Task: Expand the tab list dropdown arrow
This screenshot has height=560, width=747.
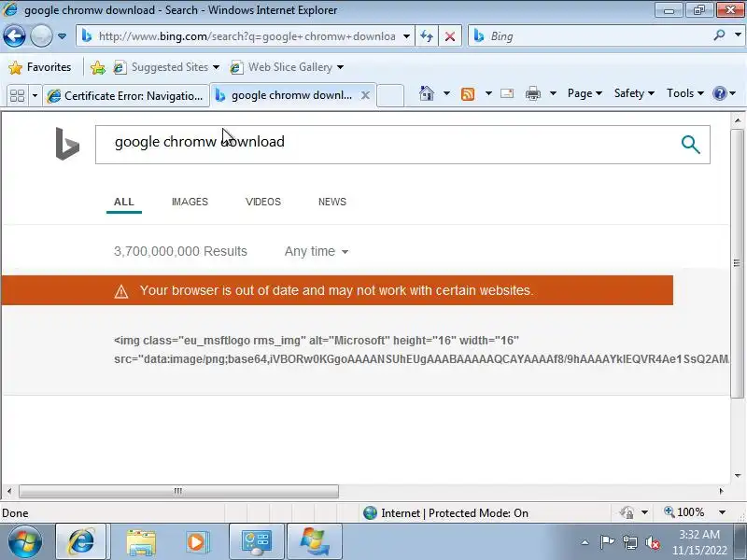Action: pyautogui.click(x=35, y=96)
